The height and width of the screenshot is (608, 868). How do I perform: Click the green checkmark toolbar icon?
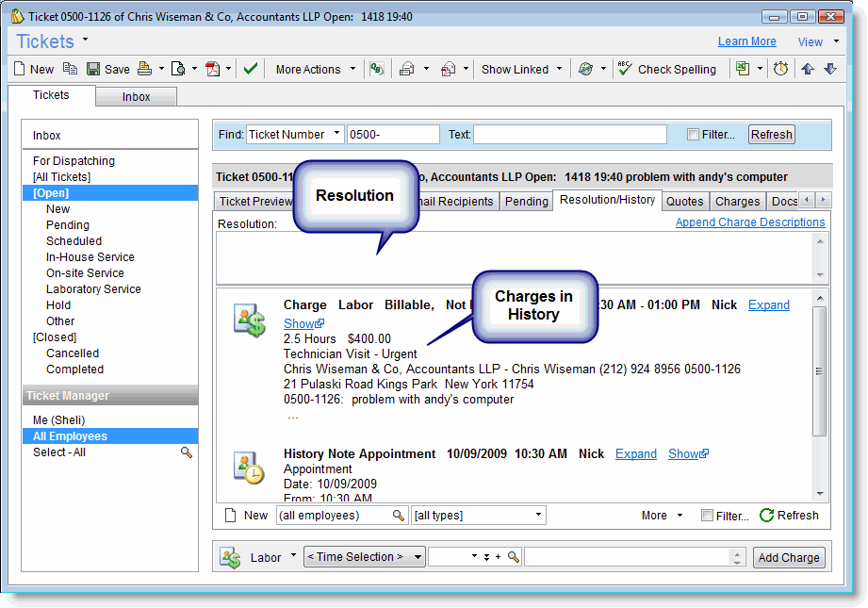point(250,69)
